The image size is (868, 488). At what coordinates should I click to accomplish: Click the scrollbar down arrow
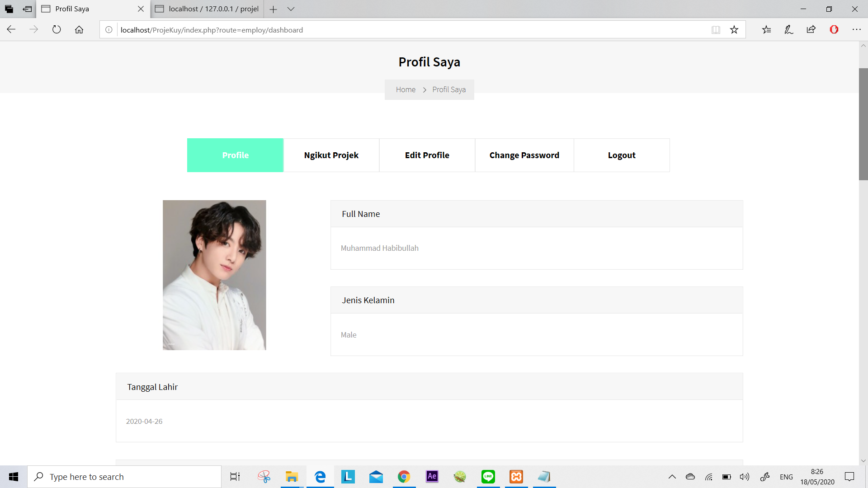[x=863, y=461]
